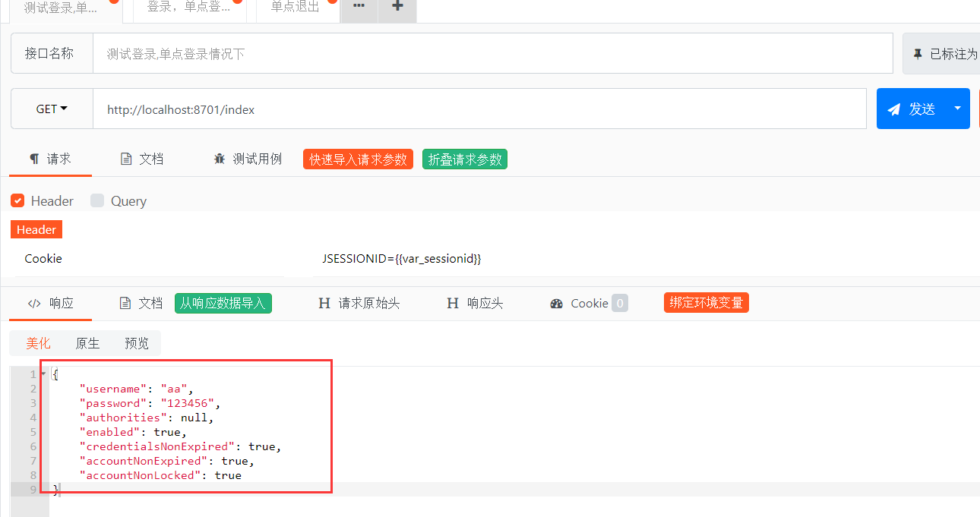Click the H icon beside 响应头
Image resolution: width=980 pixels, height=517 pixels.
453,302
